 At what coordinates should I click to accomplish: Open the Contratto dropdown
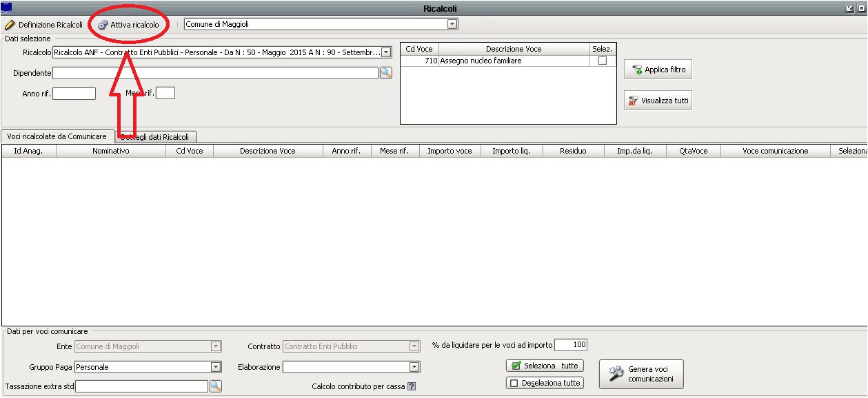click(414, 346)
